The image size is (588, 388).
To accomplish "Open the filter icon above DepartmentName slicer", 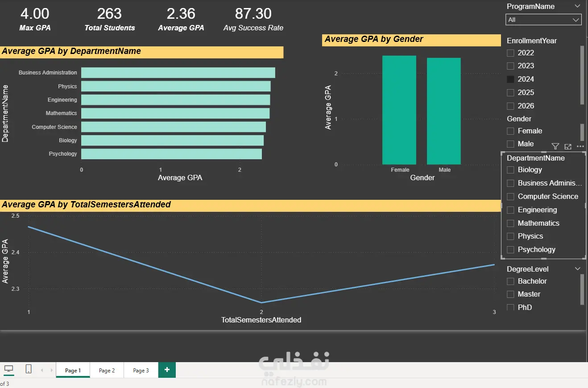I will 555,146.
